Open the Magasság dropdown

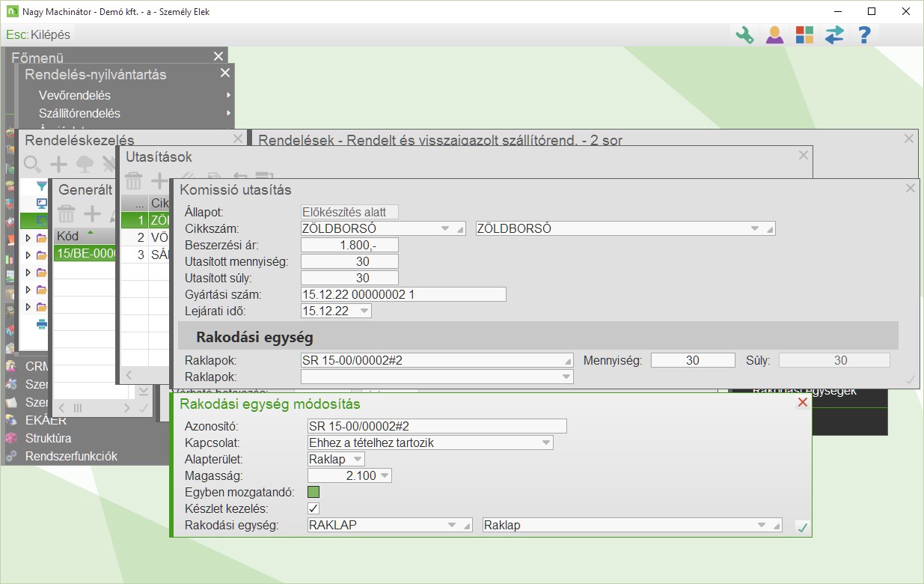[385, 475]
